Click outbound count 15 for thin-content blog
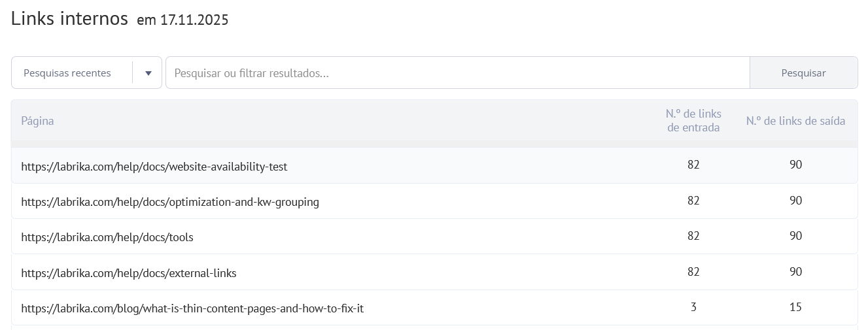 (x=795, y=307)
